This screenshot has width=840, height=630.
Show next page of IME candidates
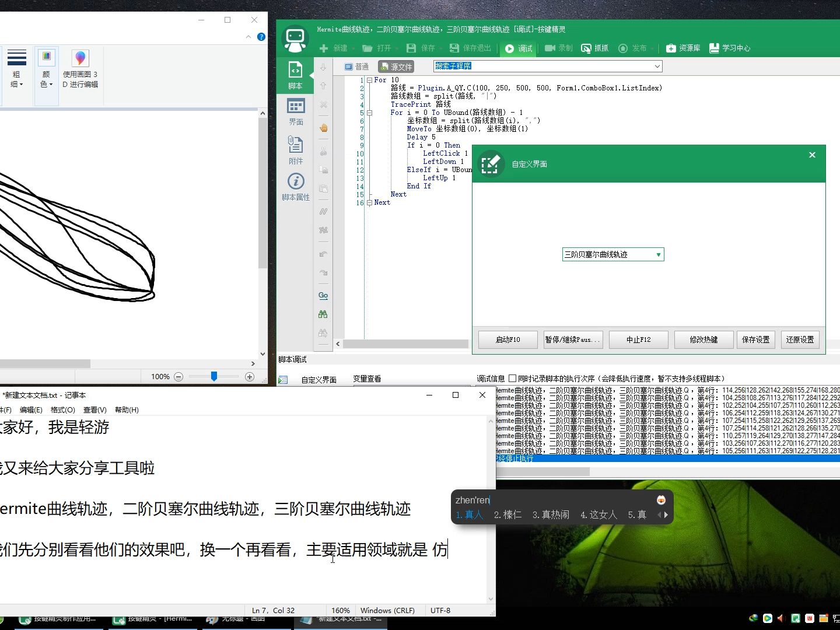click(x=666, y=514)
